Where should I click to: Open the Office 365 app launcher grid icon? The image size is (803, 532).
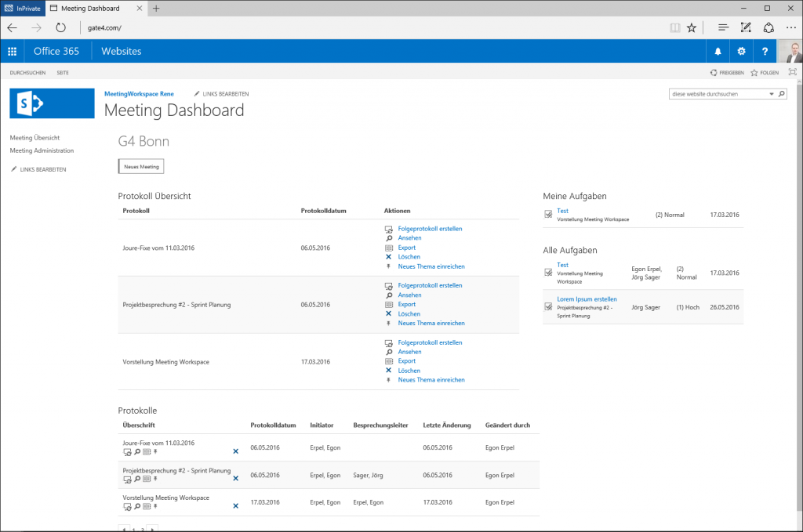pyautogui.click(x=11, y=51)
